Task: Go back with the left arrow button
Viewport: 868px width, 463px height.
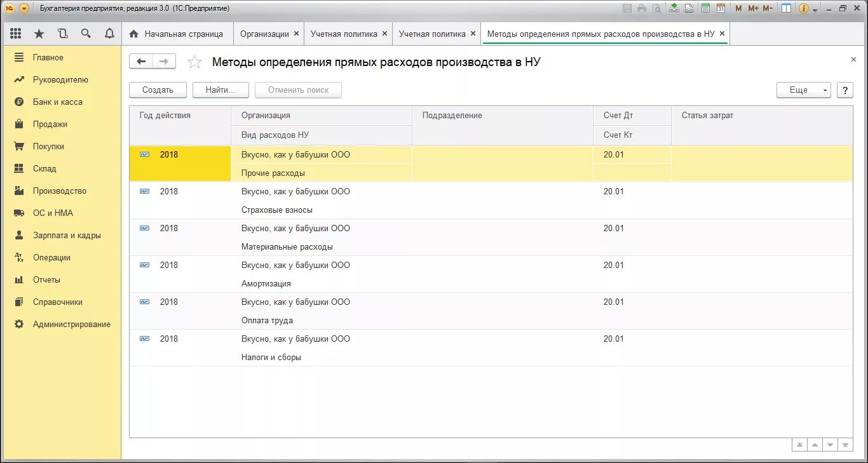Action: coord(141,62)
